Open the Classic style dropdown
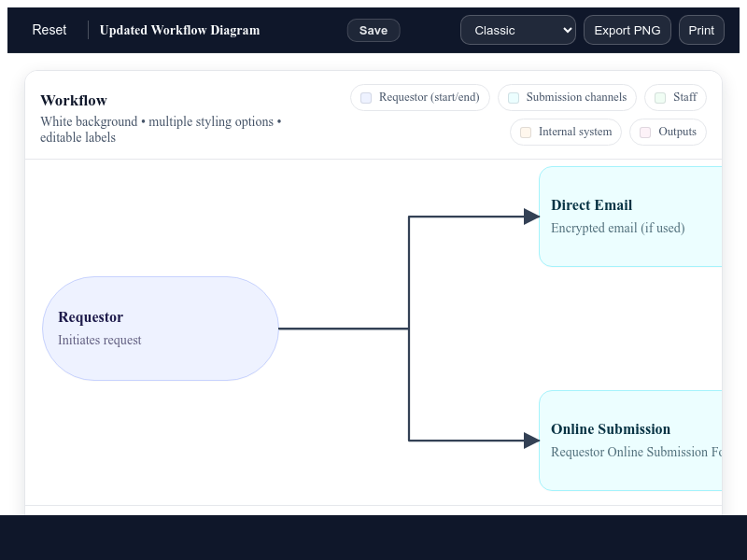 point(518,30)
